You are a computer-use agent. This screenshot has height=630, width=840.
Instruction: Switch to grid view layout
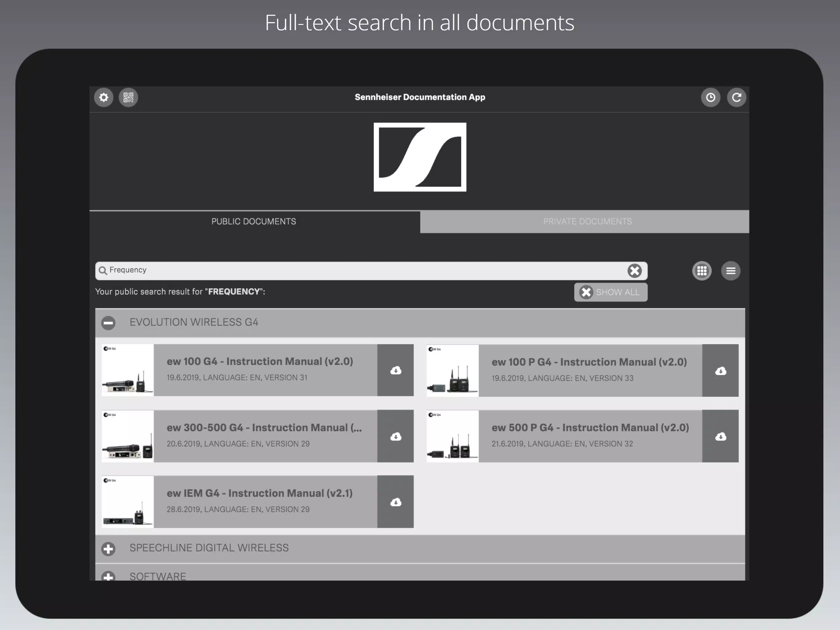702,271
